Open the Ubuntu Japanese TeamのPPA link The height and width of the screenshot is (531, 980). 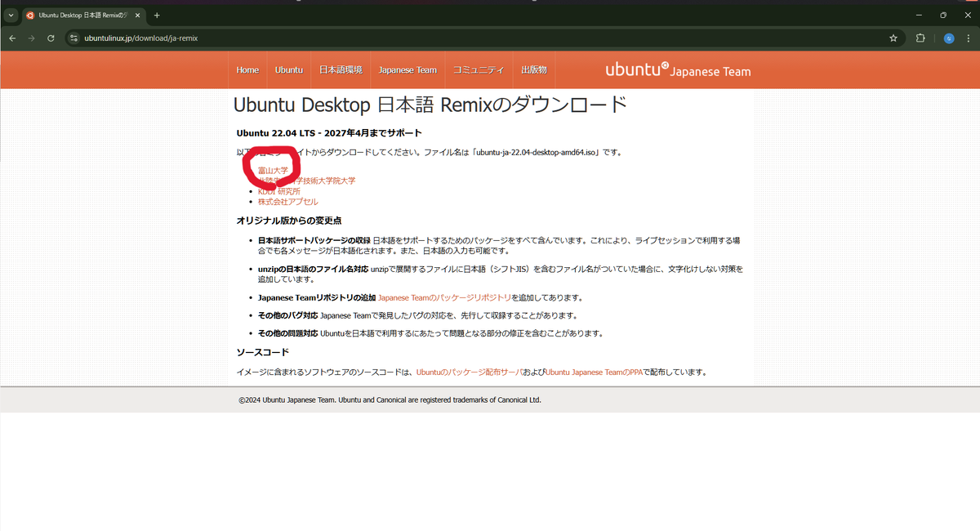[595, 372]
